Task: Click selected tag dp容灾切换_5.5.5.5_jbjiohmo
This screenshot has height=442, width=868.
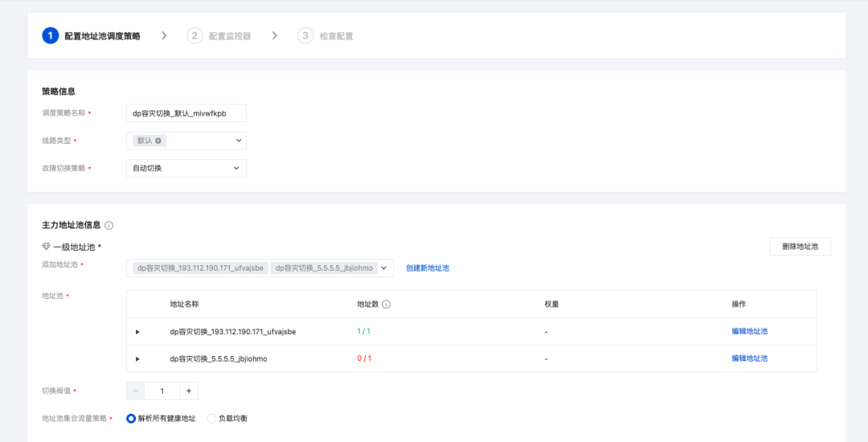Action: coord(325,268)
